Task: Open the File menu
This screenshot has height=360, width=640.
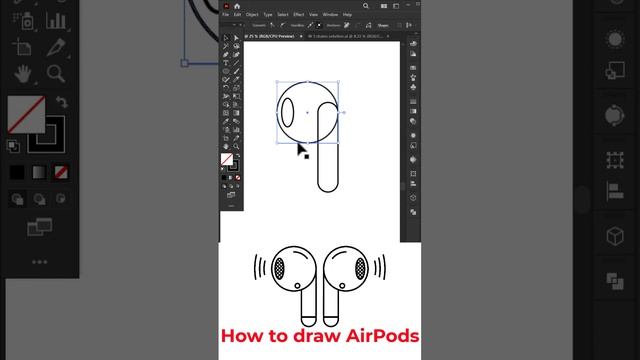Action: [x=226, y=15]
